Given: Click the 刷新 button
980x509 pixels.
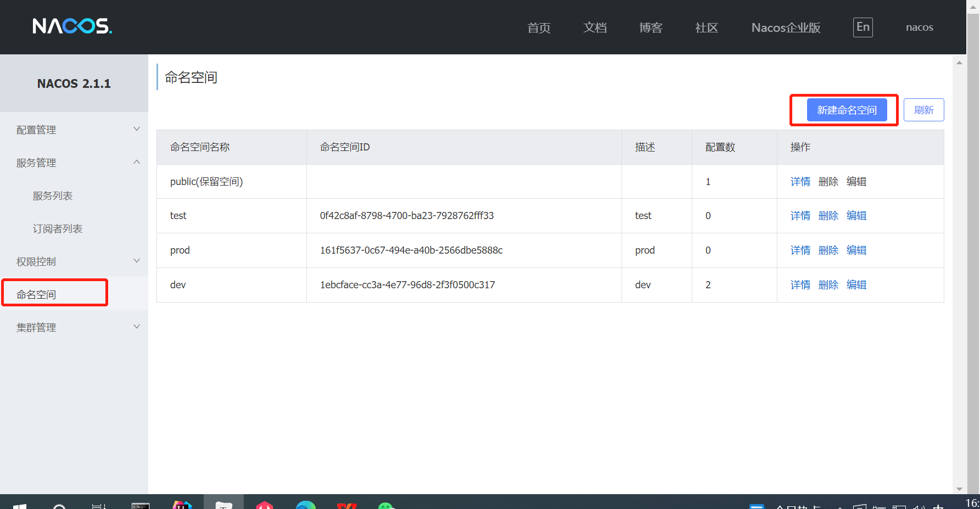Looking at the screenshot, I should (x=923, y=110).
